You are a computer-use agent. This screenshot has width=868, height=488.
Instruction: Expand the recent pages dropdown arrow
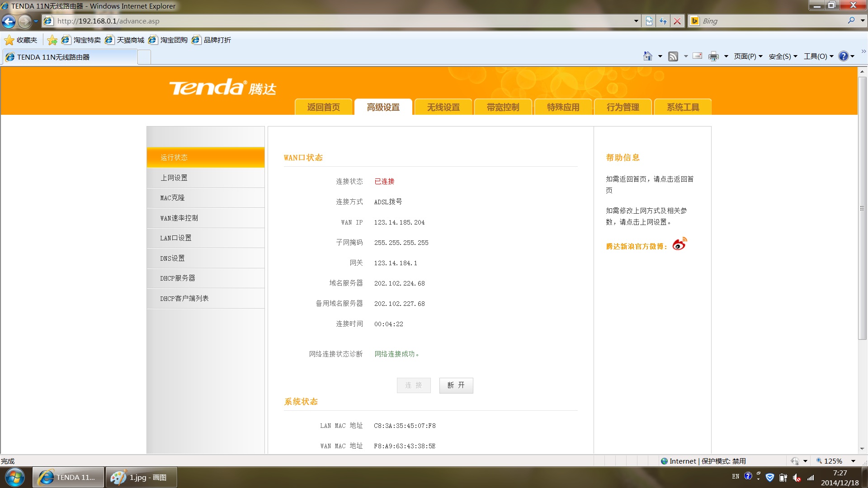[x=36, y=21]
